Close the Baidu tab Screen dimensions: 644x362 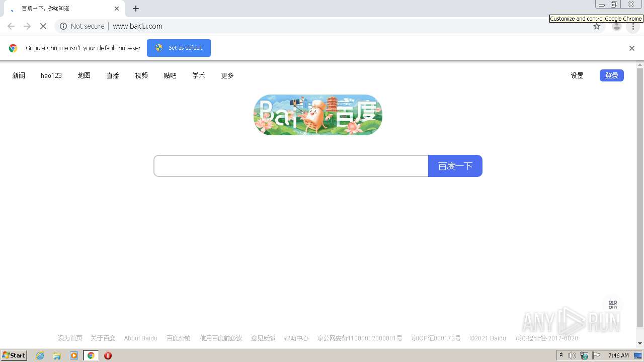pos(117,9)
